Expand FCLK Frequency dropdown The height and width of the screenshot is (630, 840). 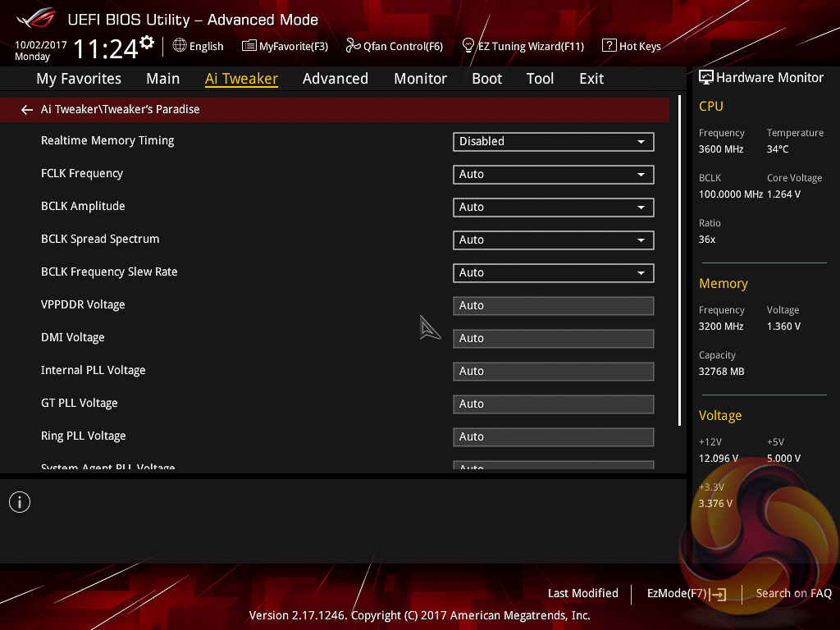point(554,174)
